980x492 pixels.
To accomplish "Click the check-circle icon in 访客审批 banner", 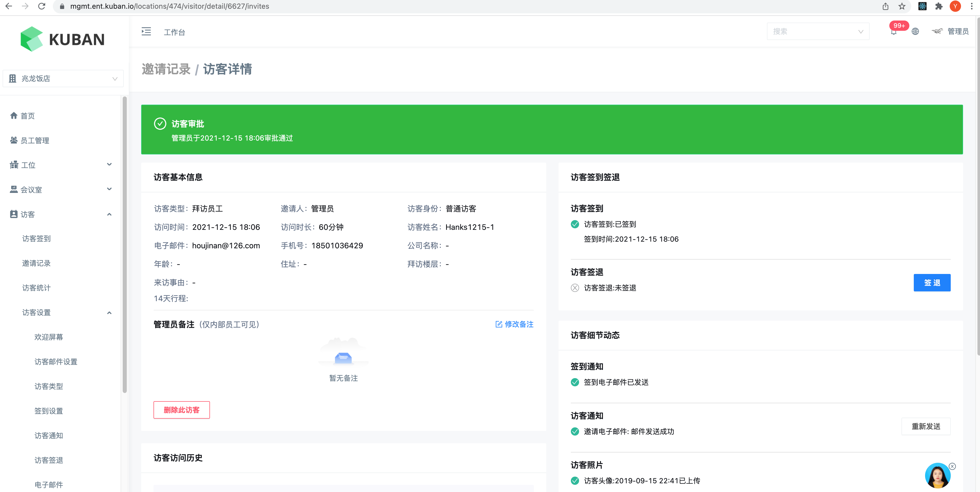I will [x=160, y=124].
